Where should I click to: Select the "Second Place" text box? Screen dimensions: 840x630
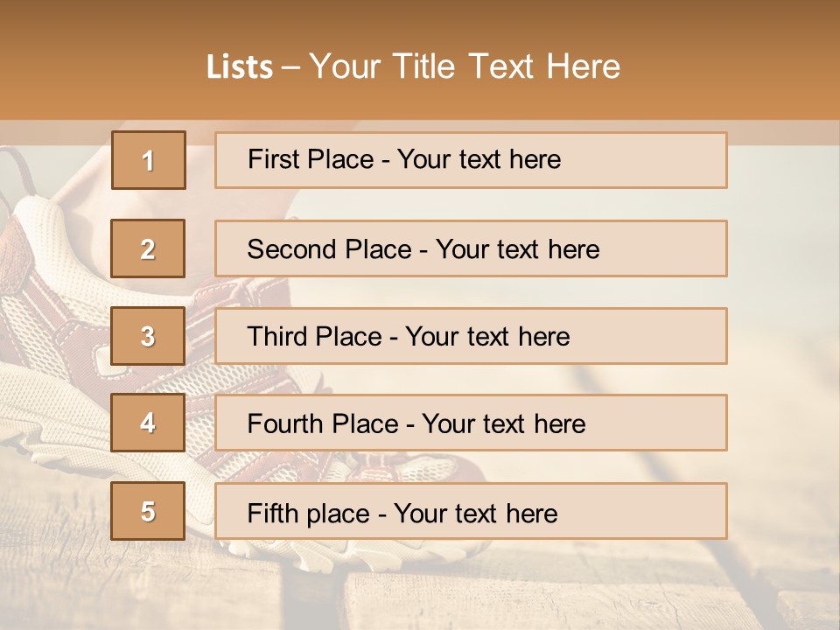point(471,248)
